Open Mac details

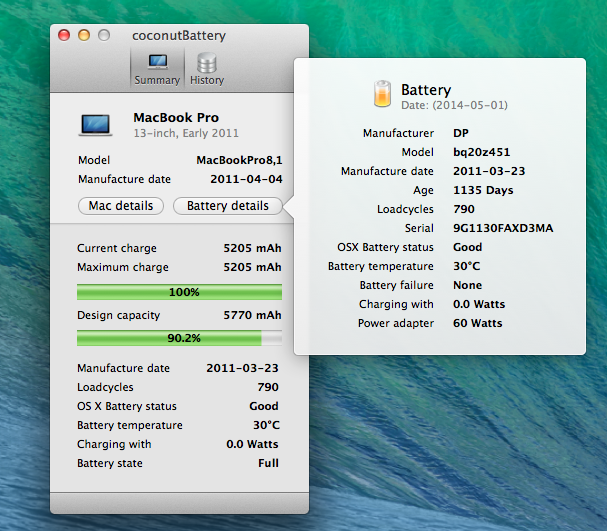121,206
